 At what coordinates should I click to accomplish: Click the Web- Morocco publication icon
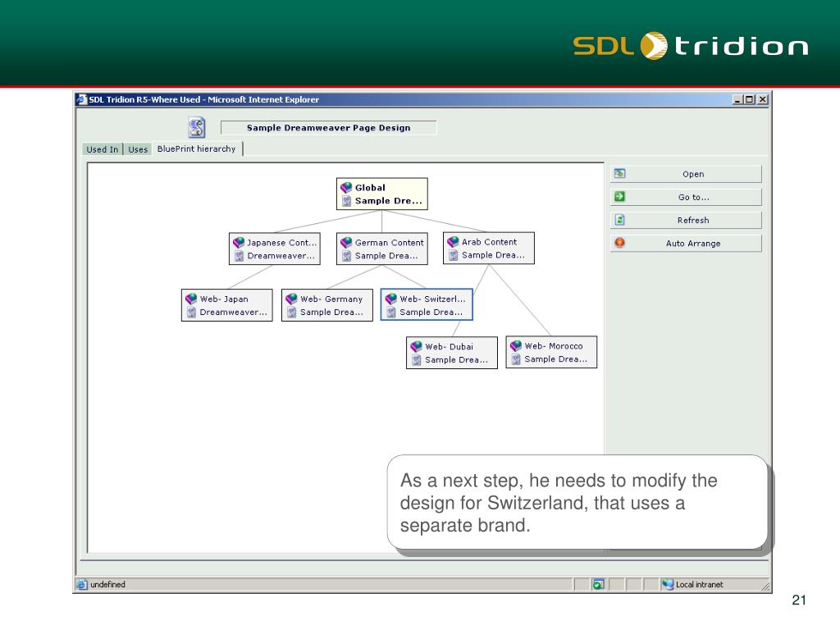click(x=515, y=345)
